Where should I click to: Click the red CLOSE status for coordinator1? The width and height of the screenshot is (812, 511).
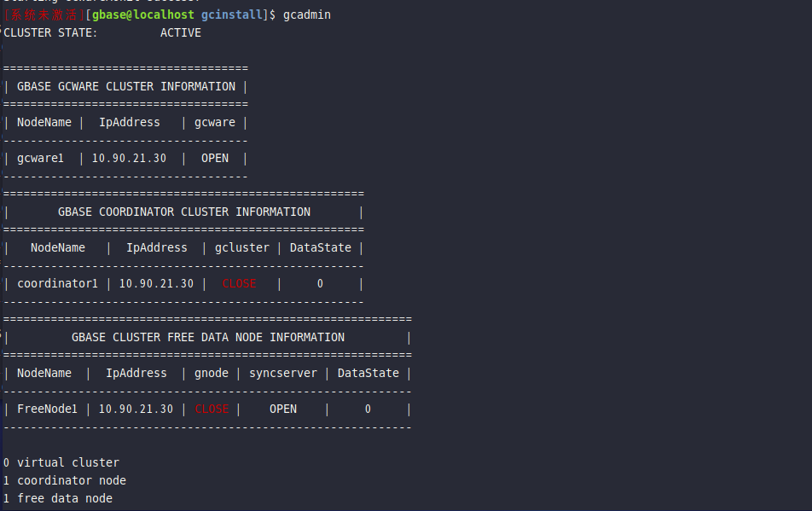(239, 283)
